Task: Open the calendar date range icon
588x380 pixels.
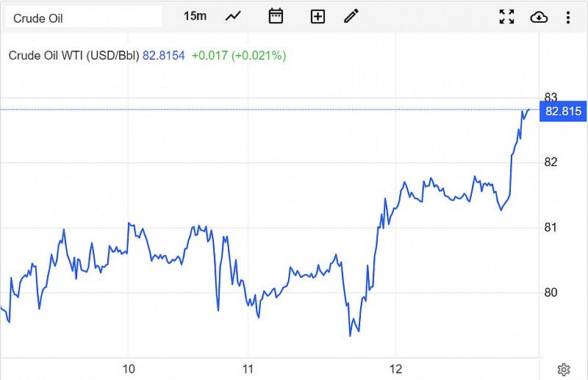Action: pos(276,16)
